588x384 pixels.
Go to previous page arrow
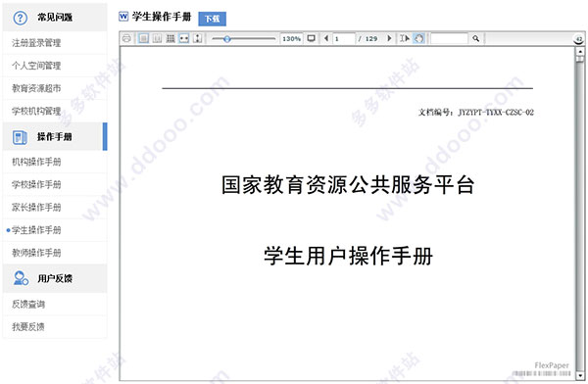(326, 38)
